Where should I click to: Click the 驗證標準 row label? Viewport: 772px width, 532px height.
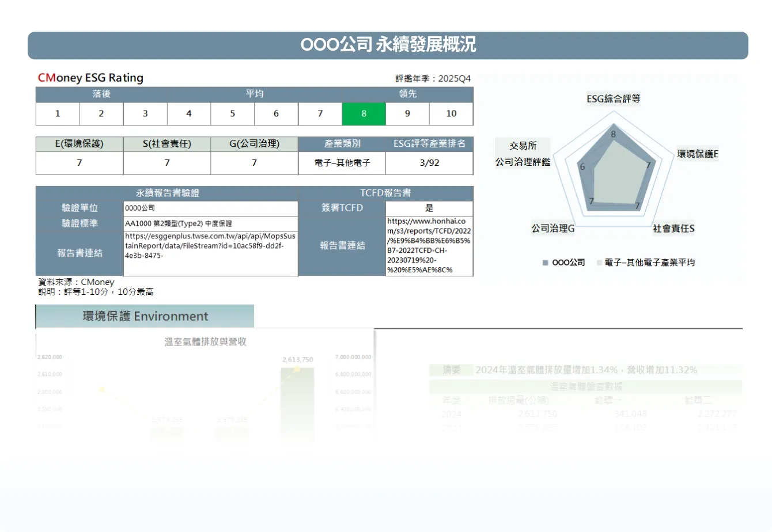[x=80, y=223]
